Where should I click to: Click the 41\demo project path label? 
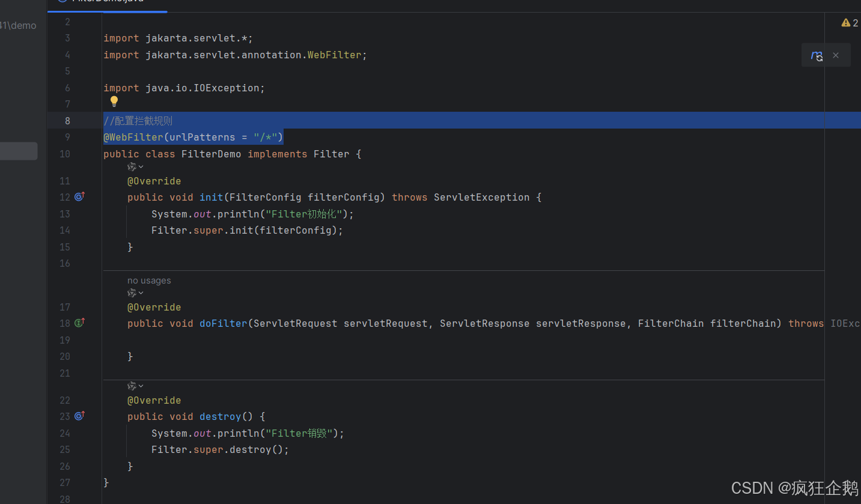pyautogui.click(x=18, y=25)
